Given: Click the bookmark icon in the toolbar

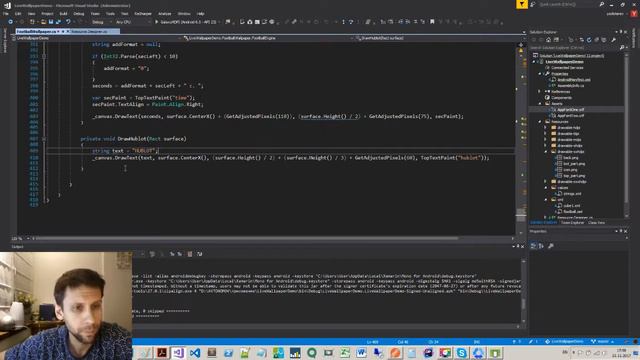Looking at the screenshot, I should click(432, 22).
